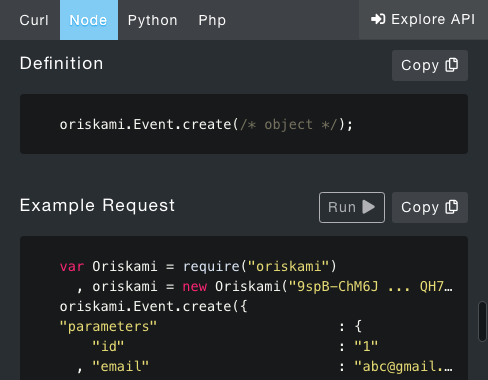488x380 pixels.
Task: Click the Definition section heading
Action: pos(62,63)
